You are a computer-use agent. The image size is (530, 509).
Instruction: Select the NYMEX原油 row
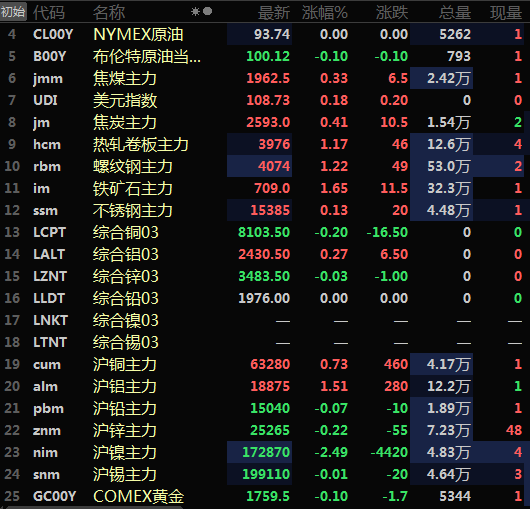265,34
